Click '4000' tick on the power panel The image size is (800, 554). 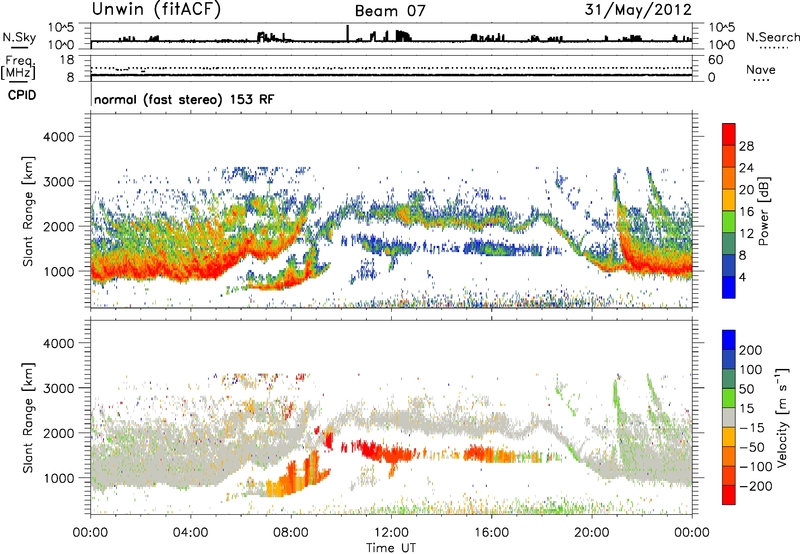(x=59, y=137)
